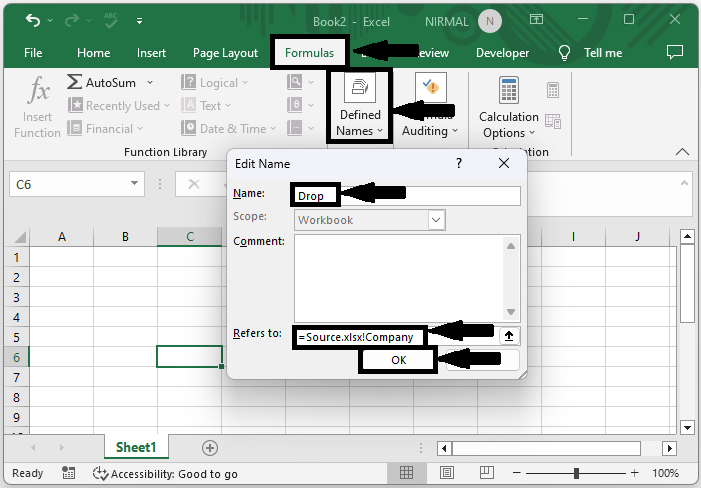Image resolution: width=701 pixels, height=488 pixels.
Task: Select column B header
Action: pos(125,237)
